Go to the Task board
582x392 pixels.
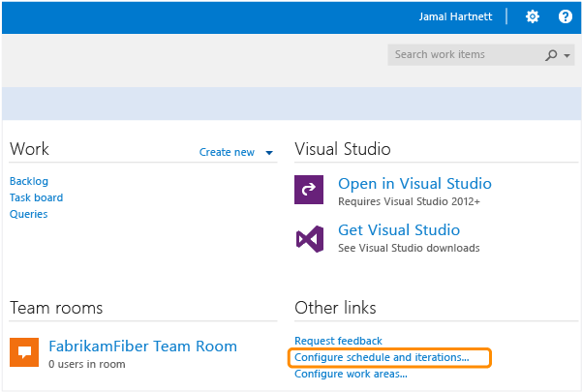(x=37, y=197)
